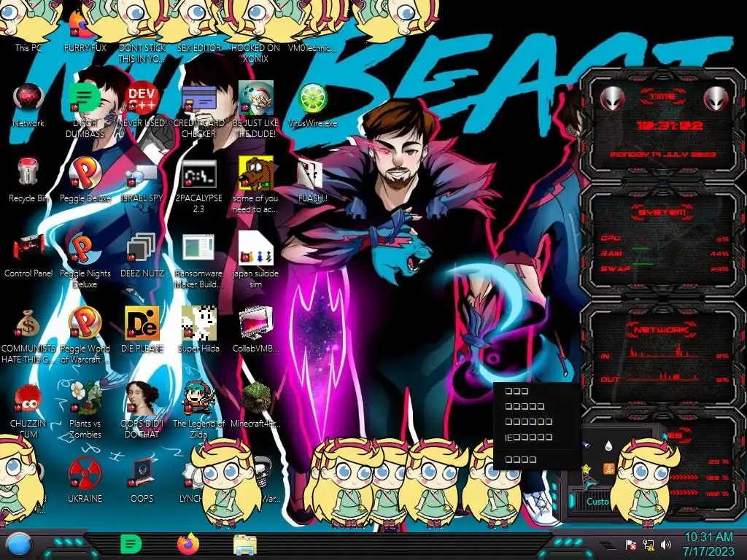Open Action Center flag in system tray

(631, 544)
